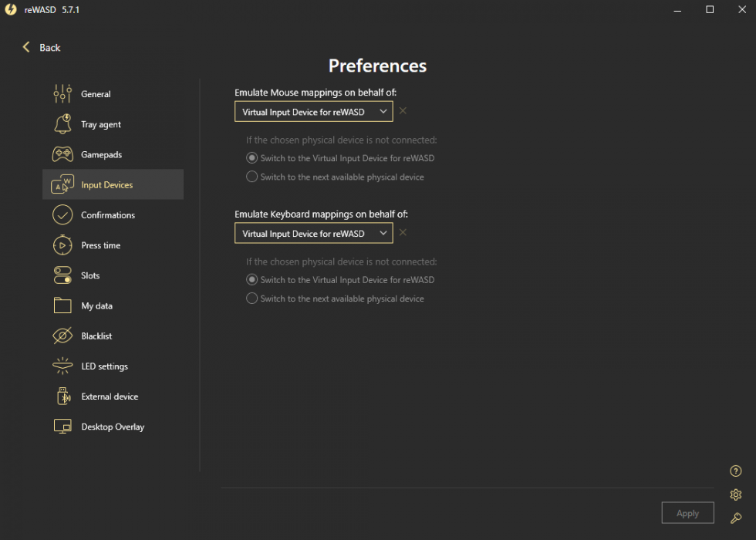This screenshot has width=756, height=540.
Task: Select mouse 'Switch to the Virtual Input Device' radio
Action: 251,158
